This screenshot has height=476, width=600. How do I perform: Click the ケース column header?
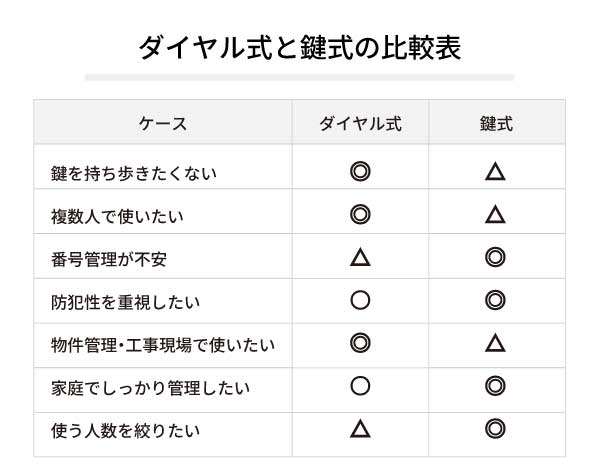tap(163, 124)
